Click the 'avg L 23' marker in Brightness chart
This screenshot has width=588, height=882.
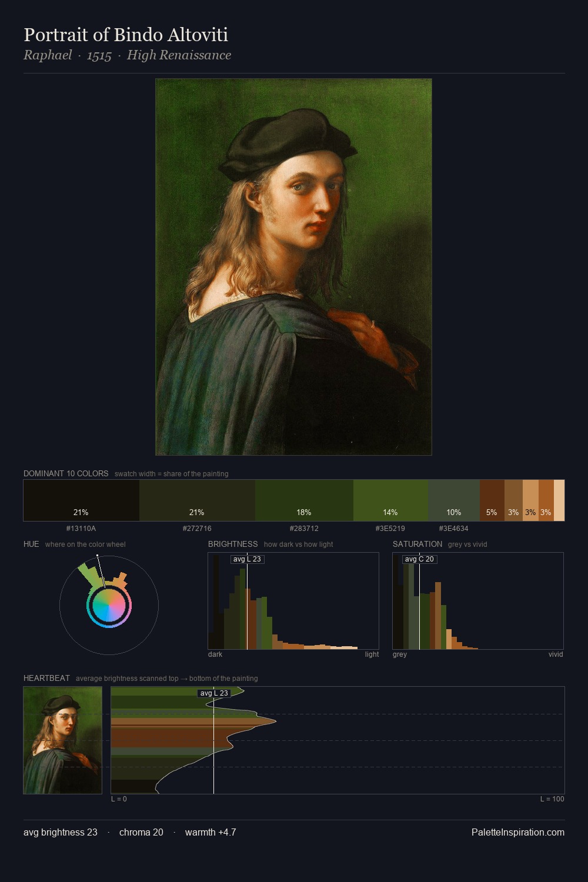coord(247,559)
